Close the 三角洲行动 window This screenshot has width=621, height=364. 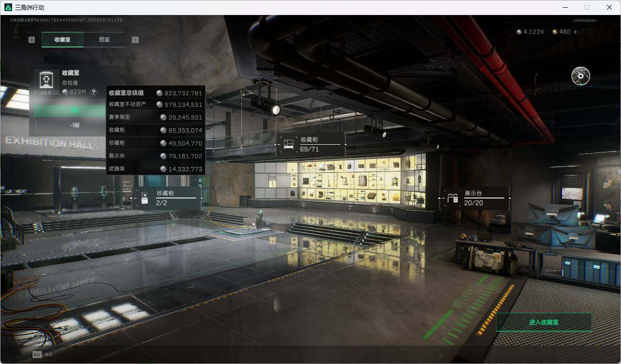pos(609,7)
